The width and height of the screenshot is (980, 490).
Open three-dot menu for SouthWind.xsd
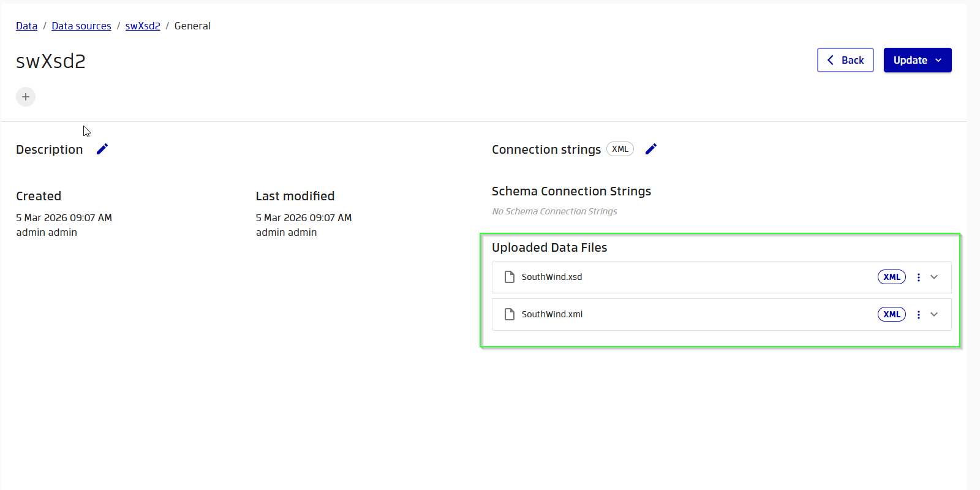point(918,277)
